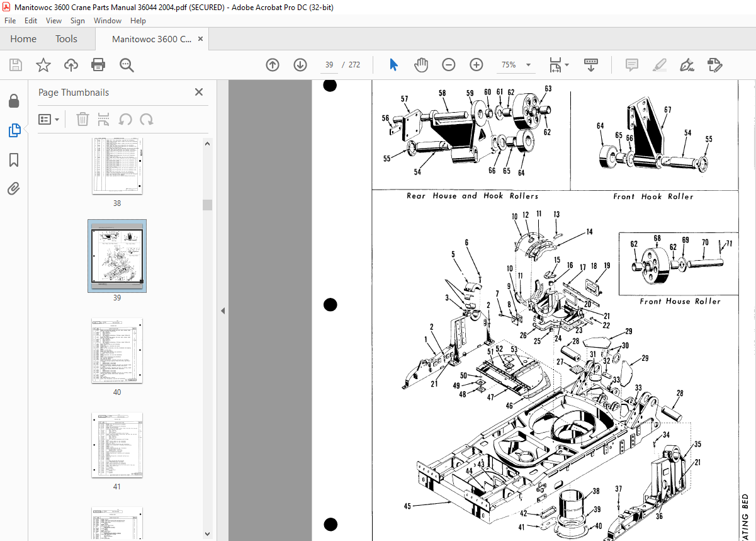Open the File menu
Viewport: 756px width, 541px height.
coord(10,21)
